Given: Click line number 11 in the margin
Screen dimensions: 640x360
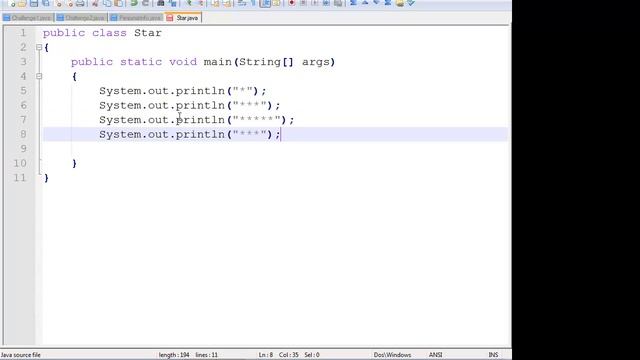Looking at the screenshot, I should click(20, 178).
